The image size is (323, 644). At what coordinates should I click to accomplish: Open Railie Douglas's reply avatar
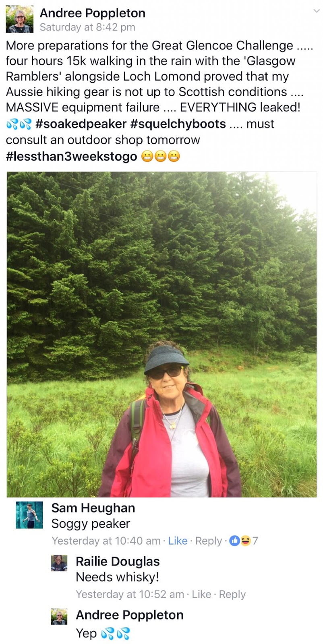tap(59, 563)
